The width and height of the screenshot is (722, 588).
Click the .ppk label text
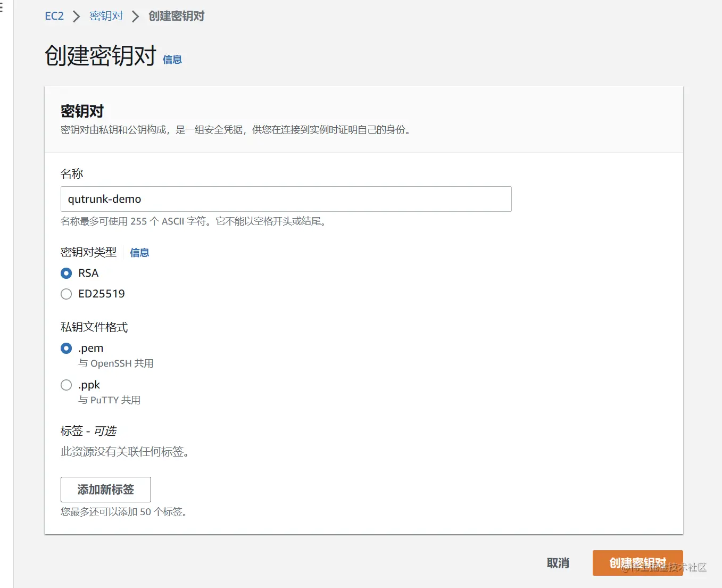point(89,384)
